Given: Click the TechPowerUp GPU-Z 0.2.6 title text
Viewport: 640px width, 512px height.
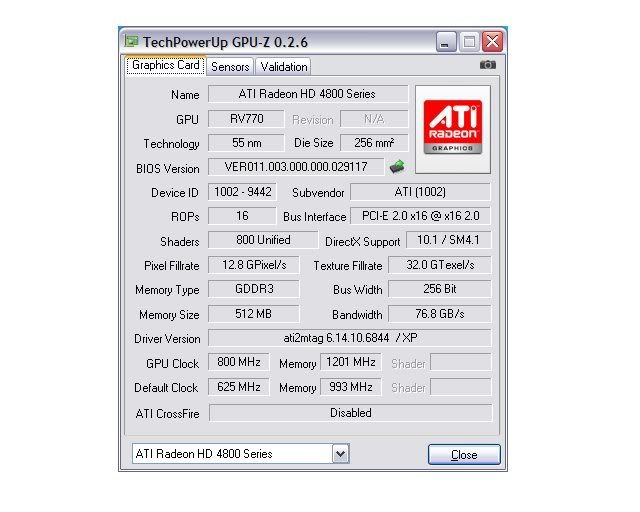Looking at the screenshot, I should point(225,42).
